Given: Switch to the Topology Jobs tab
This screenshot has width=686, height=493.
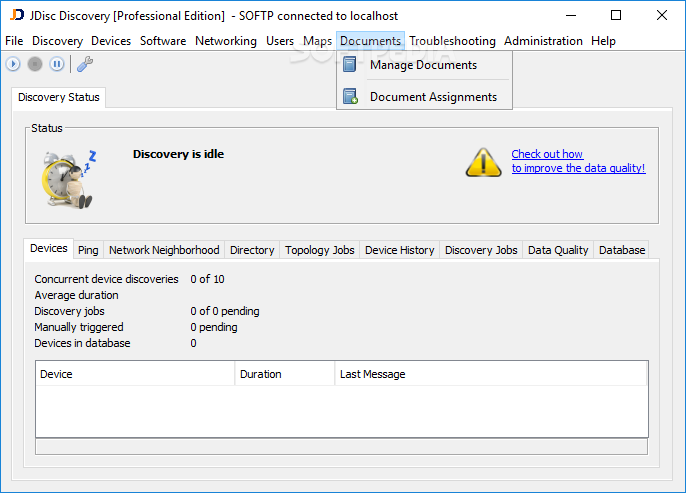Looking at the screenshot, I should point(320,250).
